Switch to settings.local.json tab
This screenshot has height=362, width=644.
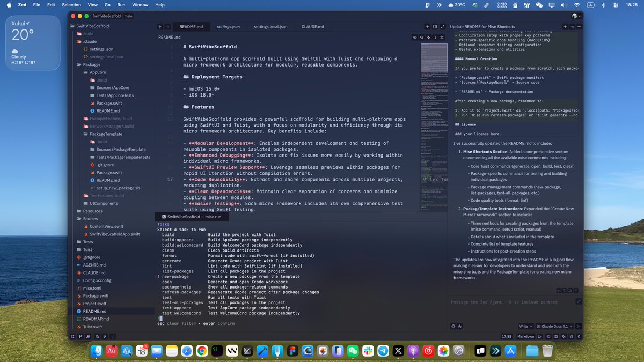point(270,26)
